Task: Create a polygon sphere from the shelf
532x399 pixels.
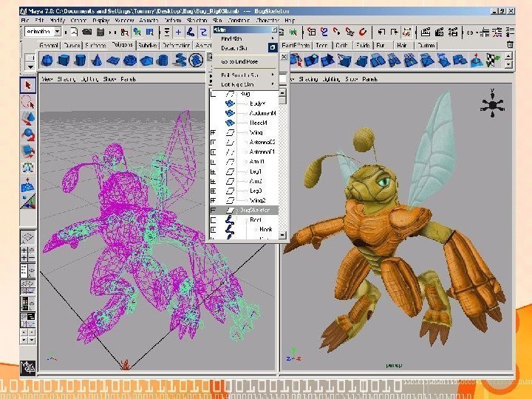Action: pyautogui.click(x=47, y=61)
